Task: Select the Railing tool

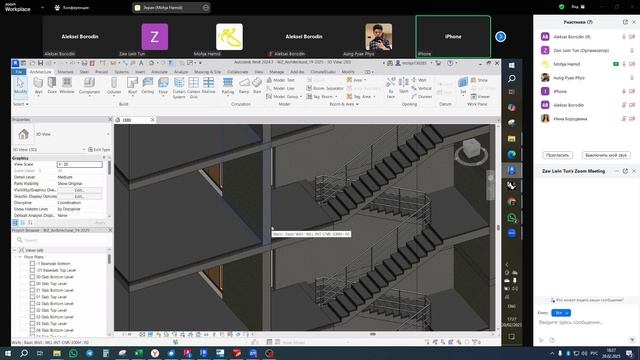Action: pos(228,86)
